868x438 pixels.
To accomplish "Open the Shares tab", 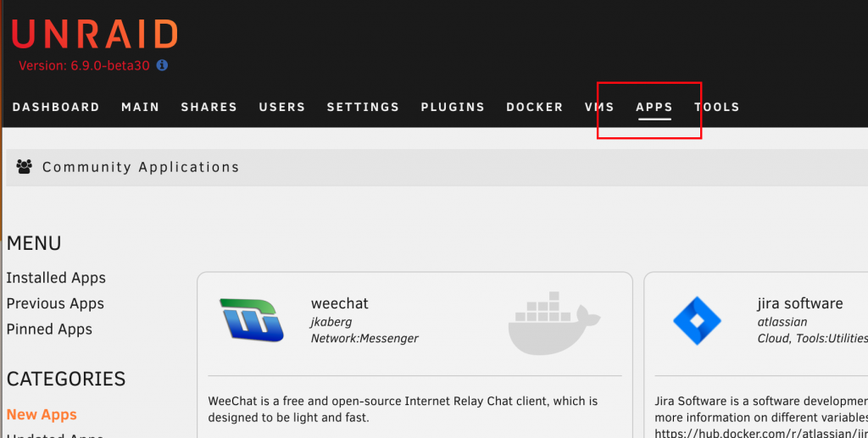I will [x=209, y=108].
